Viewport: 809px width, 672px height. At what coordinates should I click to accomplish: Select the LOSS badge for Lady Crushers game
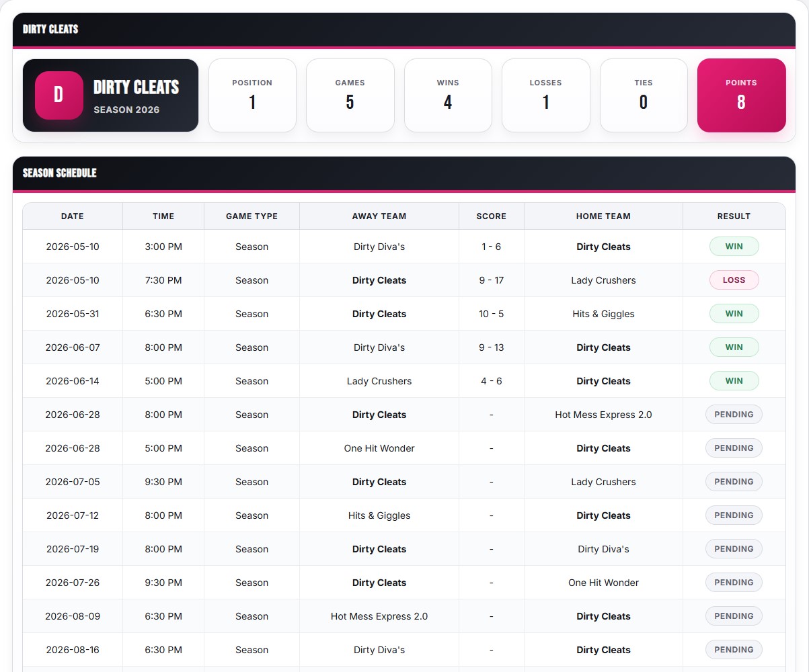pyautogui.click(x=734, y=280)
